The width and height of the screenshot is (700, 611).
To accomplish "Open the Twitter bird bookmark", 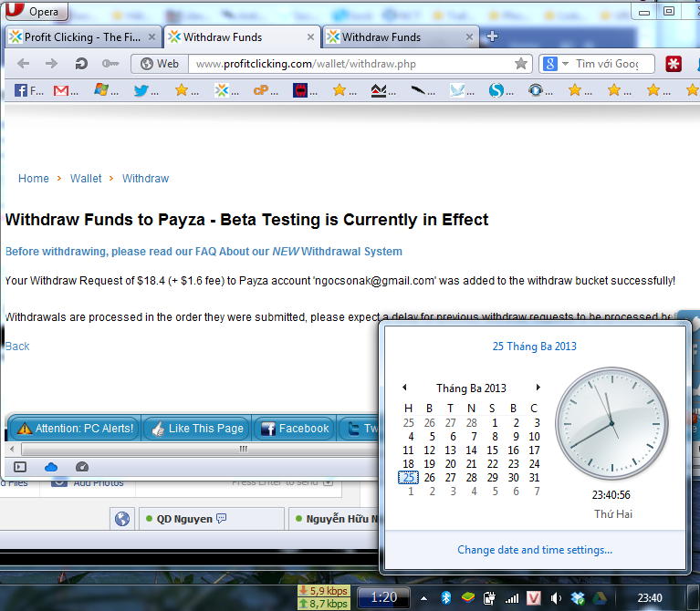I will (x=145, y=90).
